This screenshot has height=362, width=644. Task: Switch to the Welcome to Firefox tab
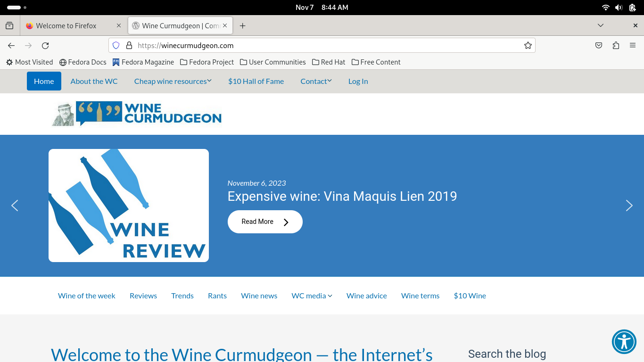click(73, 25)
